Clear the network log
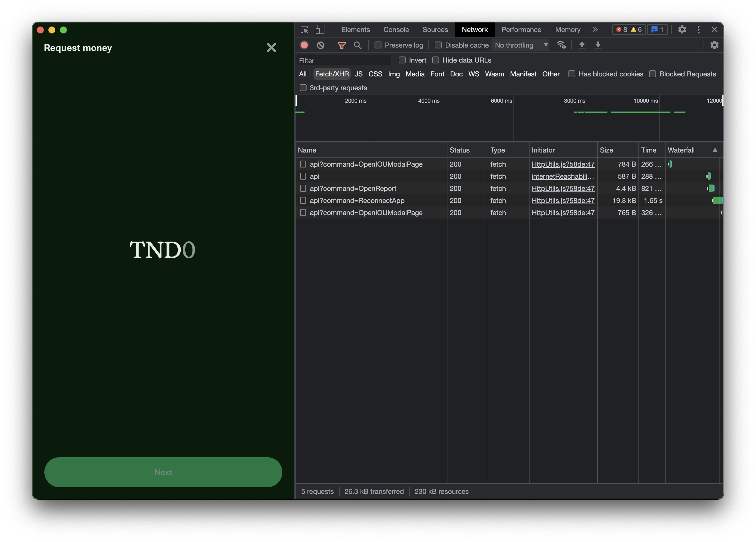 point(321,45)
